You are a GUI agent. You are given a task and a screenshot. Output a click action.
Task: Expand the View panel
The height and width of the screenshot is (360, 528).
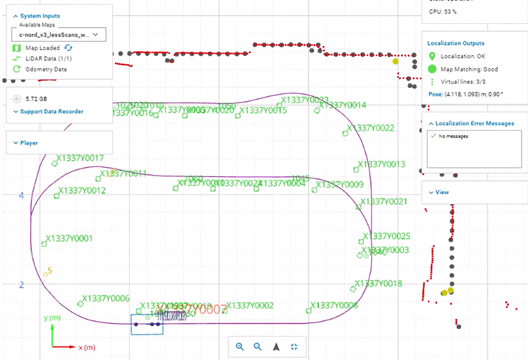438,192
